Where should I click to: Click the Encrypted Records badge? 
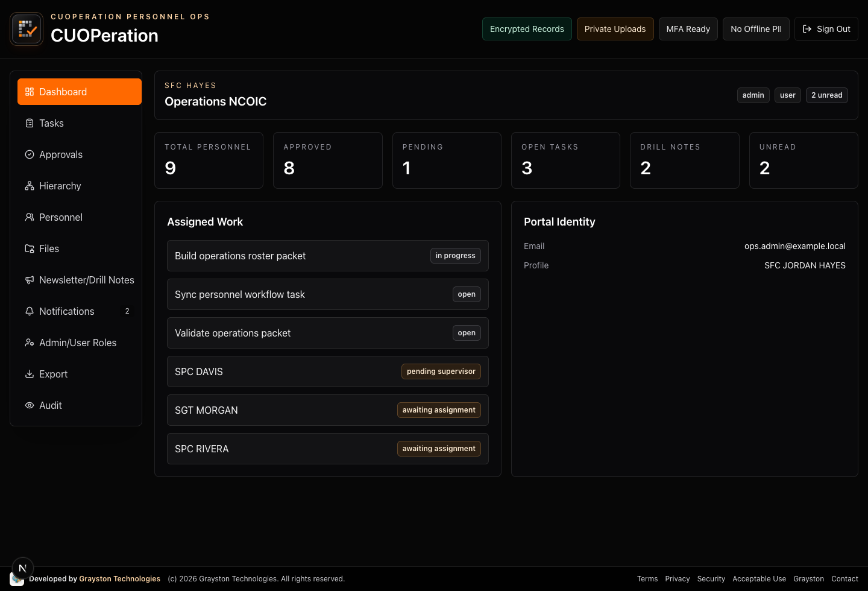527,29
